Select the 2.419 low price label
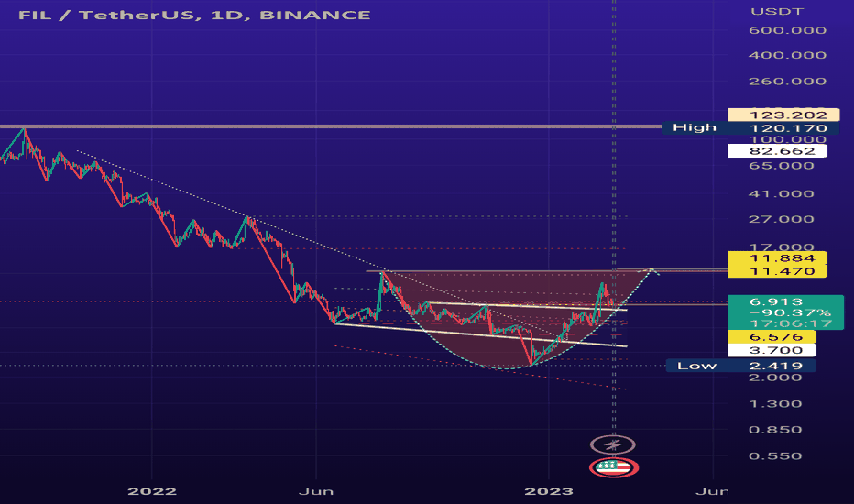Screen dimensions: 854x504 click(772, 366)
